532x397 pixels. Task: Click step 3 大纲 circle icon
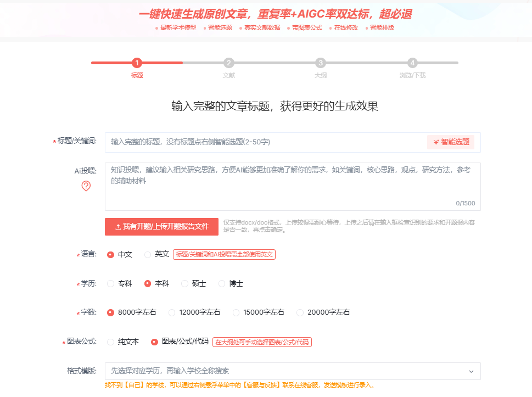pos(321,63)
